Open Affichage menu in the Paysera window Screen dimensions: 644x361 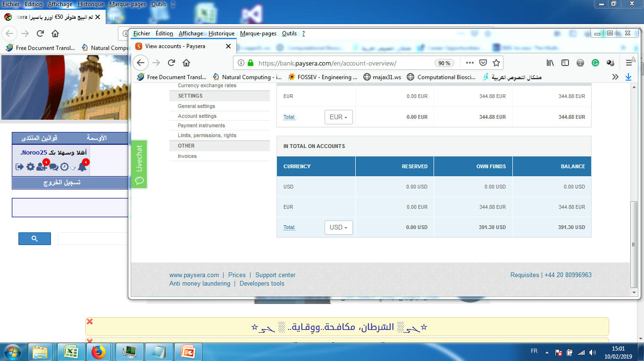click(191, 33)
